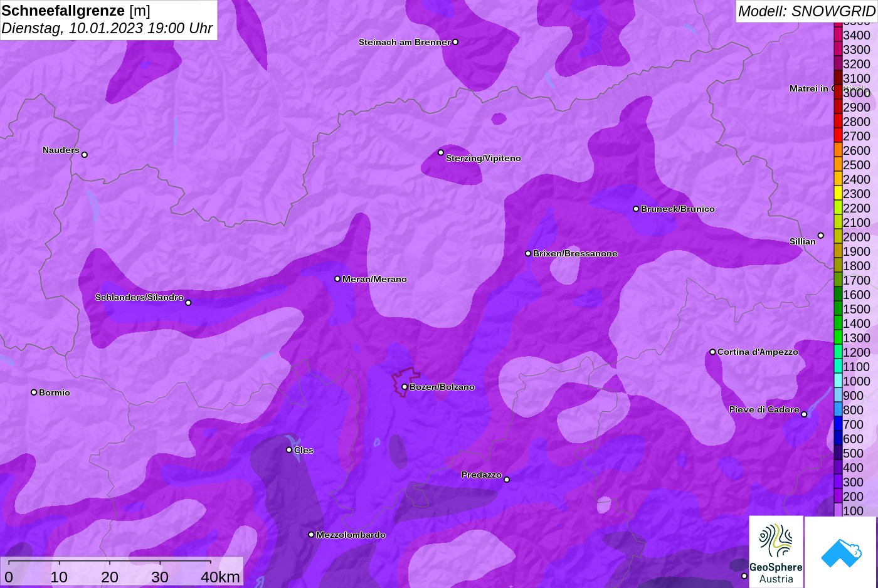Select the Mezzolombardo town label
Image resolution: width=878 pixels, height=588 pixels.
[351, 535]
